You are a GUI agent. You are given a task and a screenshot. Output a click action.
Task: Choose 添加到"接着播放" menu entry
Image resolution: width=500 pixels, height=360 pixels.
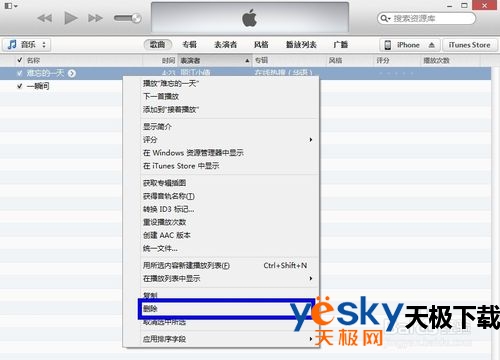[x=221, y=109]
